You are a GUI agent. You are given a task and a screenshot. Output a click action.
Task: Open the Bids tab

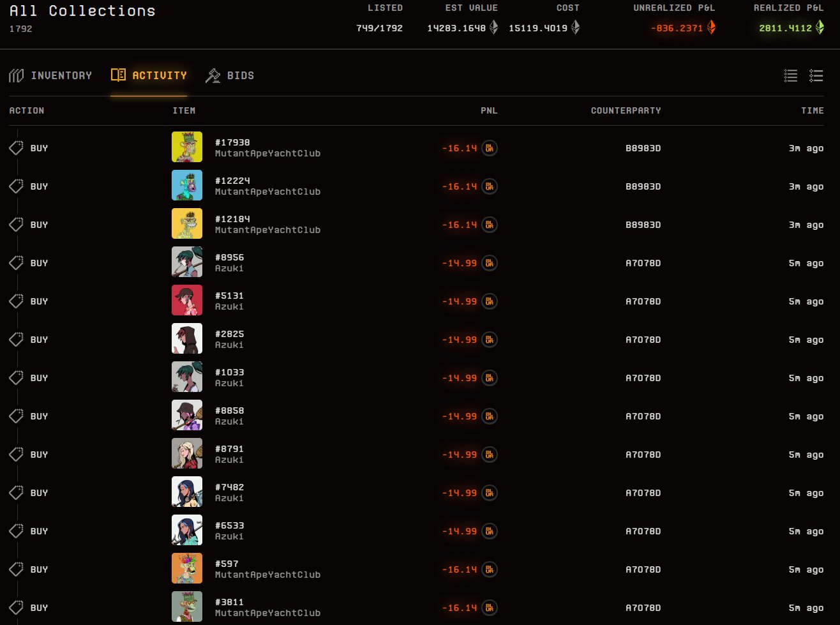tap(230, 75)
